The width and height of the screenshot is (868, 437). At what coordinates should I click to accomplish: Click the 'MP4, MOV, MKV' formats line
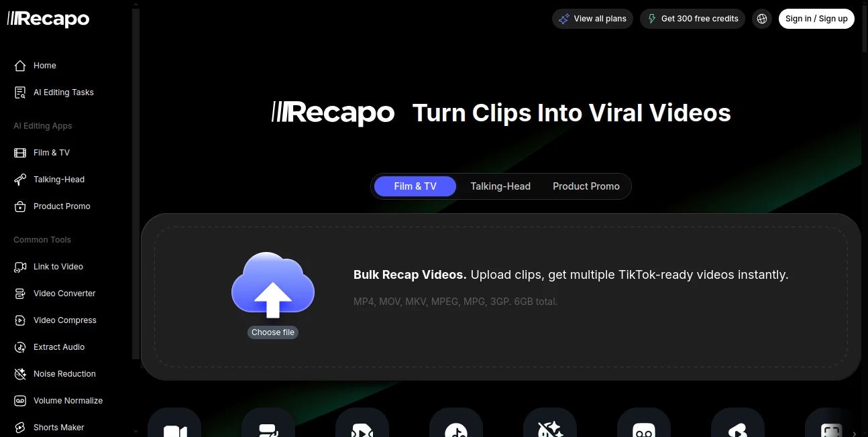coord(455,302)
